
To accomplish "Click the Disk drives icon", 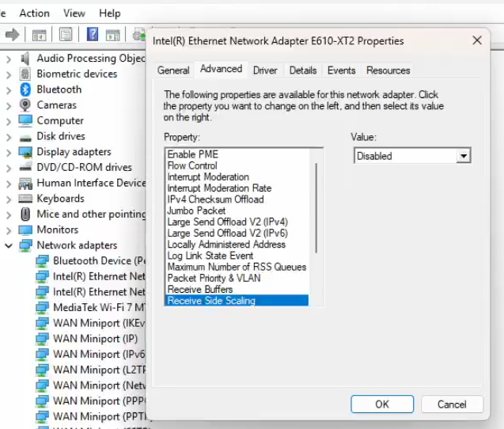I will 25,139.
